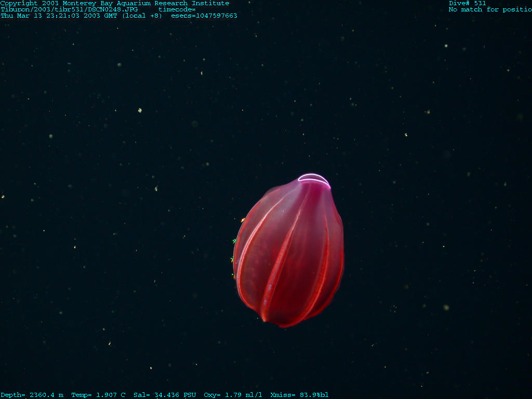Screen dimensions: 532x399
Task: Click the Depth= 2360.4 m reading
Action: pyautogui.click(x=32, y=395)
